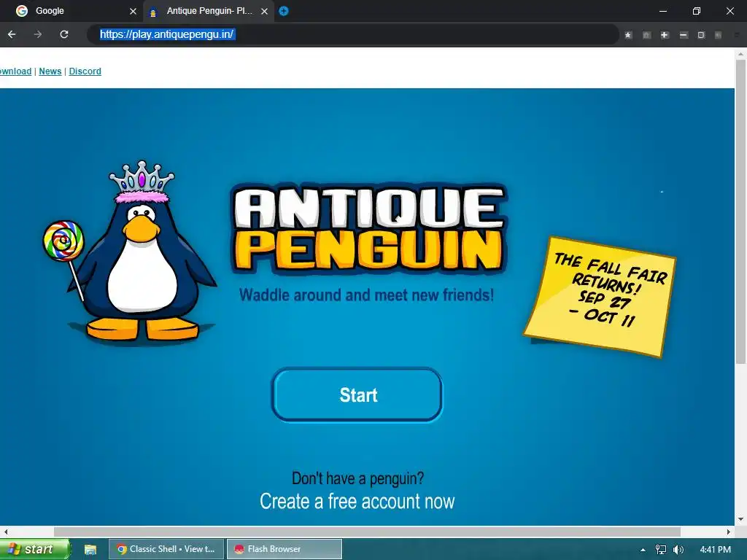This screenshot has width=747, height=560.
Task: Switch to Classic Shell taskbar window
Action: pyautogui.click(x=166, y=549)
